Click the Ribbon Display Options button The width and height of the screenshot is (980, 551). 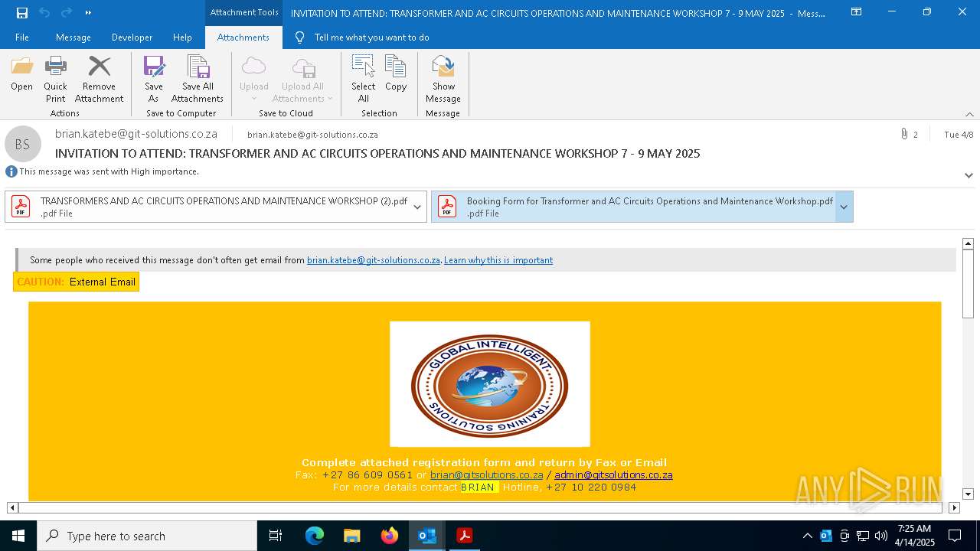(x=857, y=12)
